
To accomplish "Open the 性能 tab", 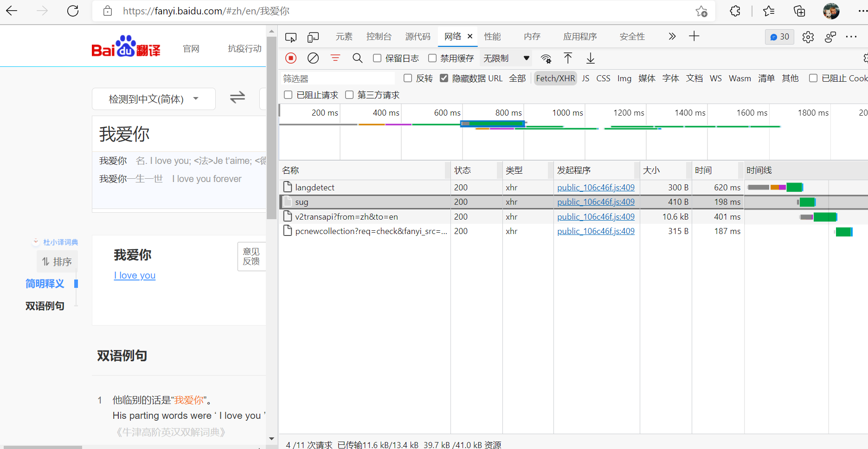I will click(x=493, y=37).
